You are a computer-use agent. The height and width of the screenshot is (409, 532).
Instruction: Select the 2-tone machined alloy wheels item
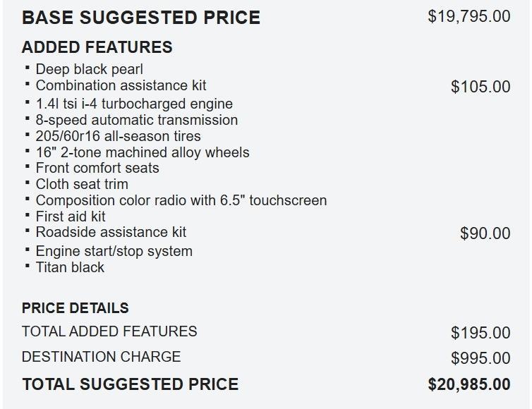point(142,152)
